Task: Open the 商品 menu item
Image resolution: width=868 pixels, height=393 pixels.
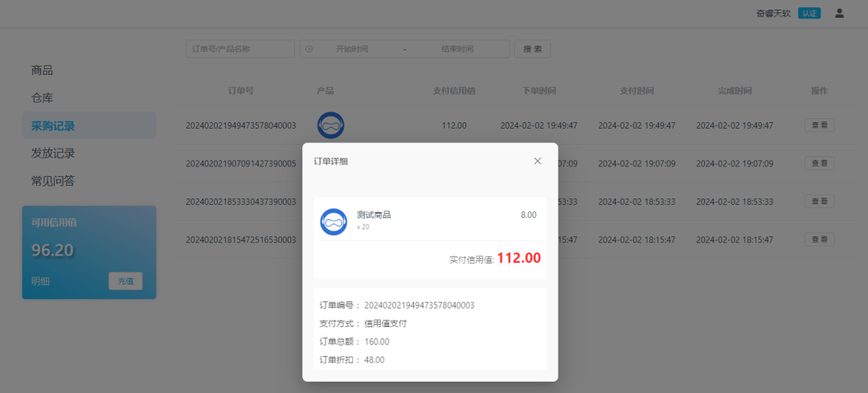Action: point(43,71)
